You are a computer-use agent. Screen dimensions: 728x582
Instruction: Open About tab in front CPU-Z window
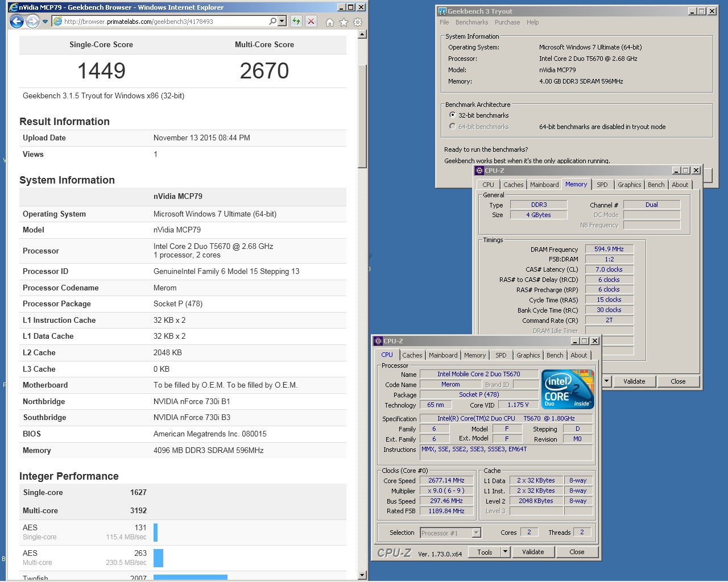(x=579, y=355)
